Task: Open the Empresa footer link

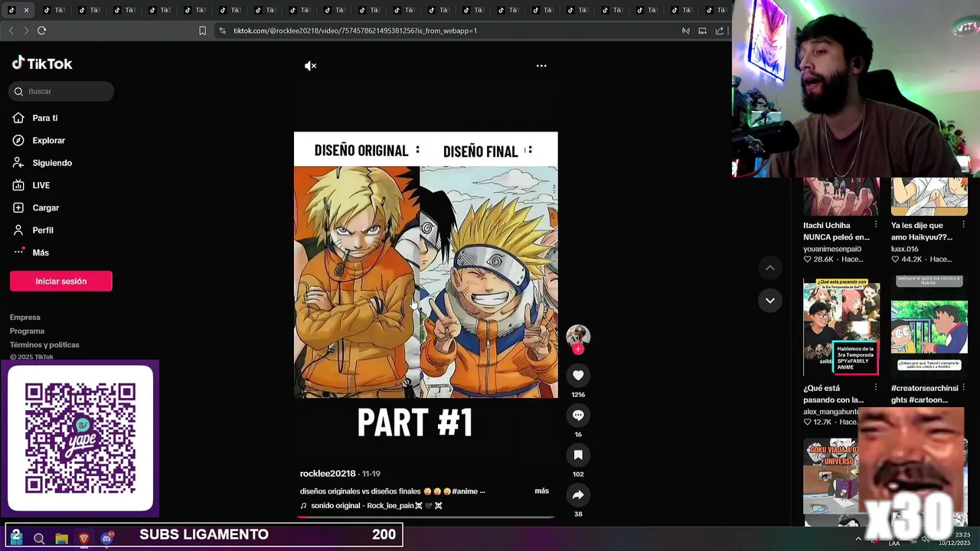Action: point(25,317)
